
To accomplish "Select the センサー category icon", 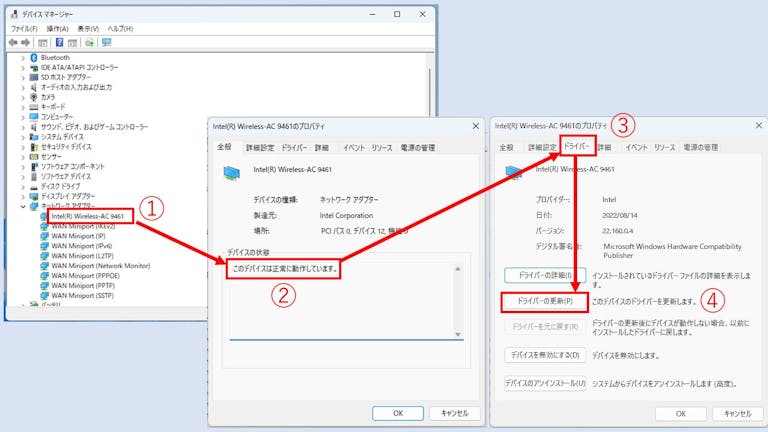I will (34, 156).
